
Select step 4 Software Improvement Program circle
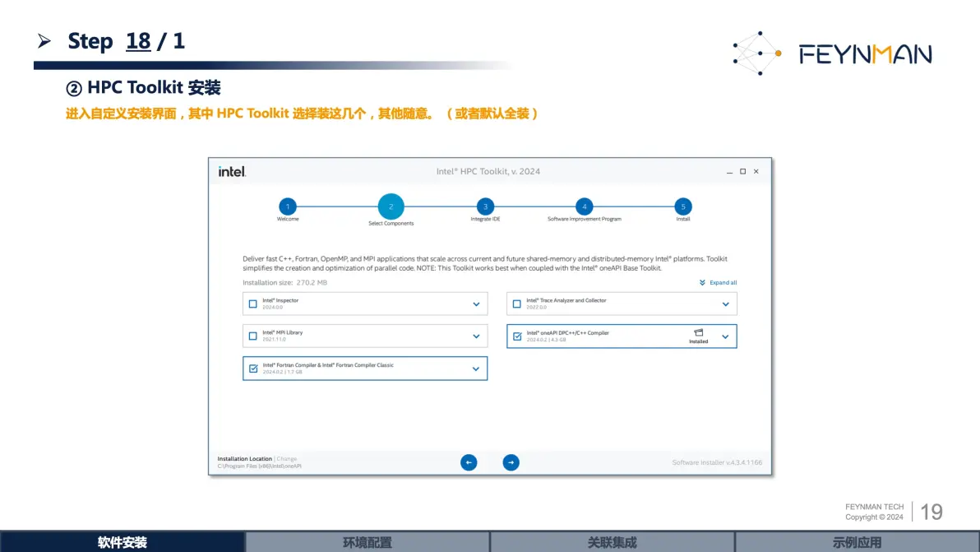coord(585,206)
